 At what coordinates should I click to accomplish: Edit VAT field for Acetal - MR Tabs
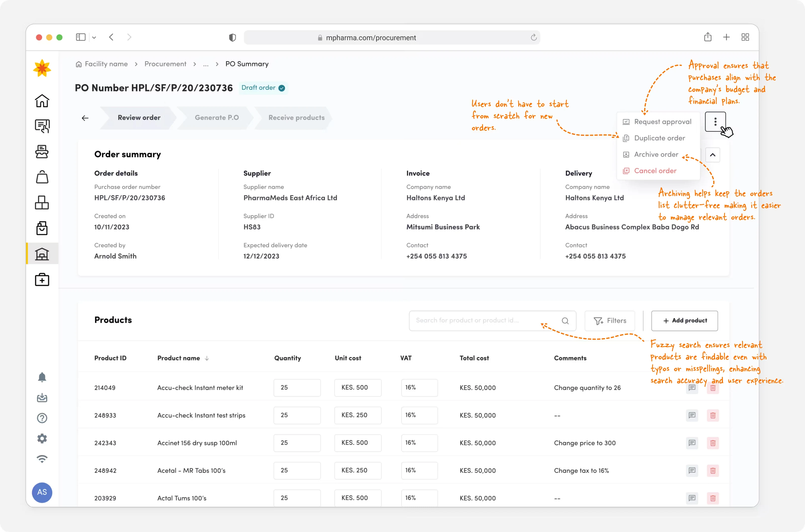[419, 471]
